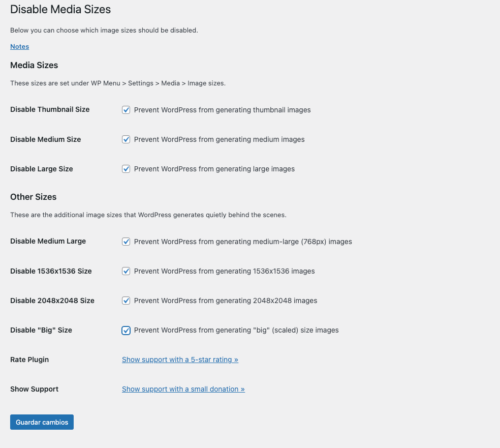This screenshot has height=448, width=500.
Task: Click the 1536x1536 images prevention label
Action: (x=225, y=271)
